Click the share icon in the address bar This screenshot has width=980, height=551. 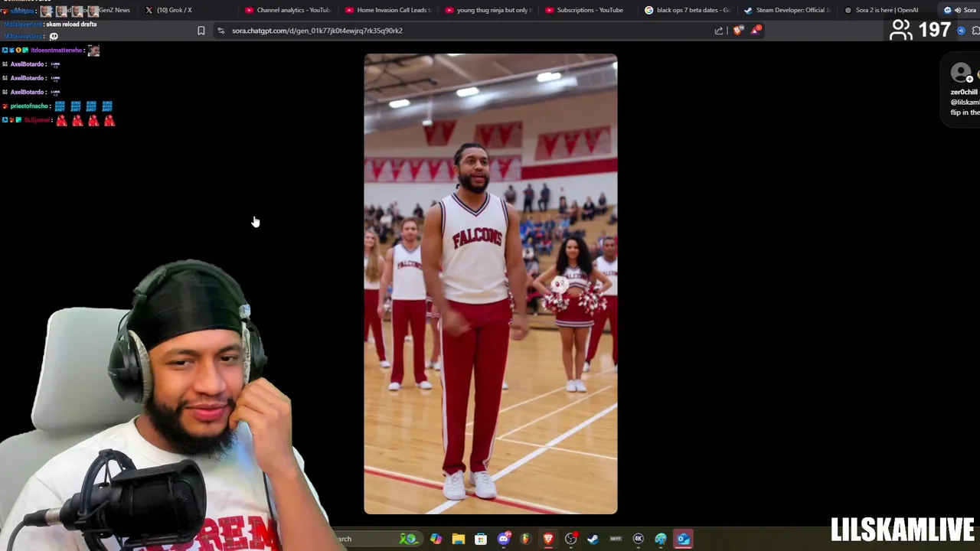click(719, 31)
